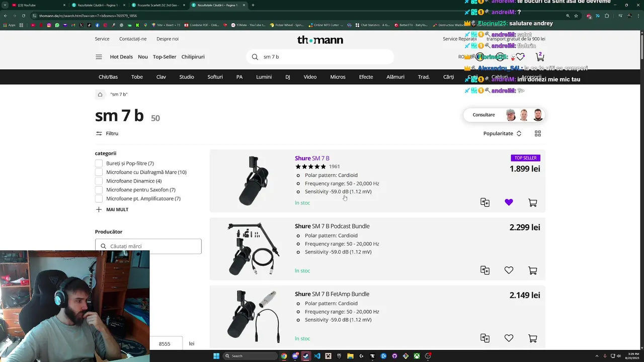Check Microfoane pt. Amplificatoare filter
Viewport: 644px width, 362px height.
click(99, 199)
